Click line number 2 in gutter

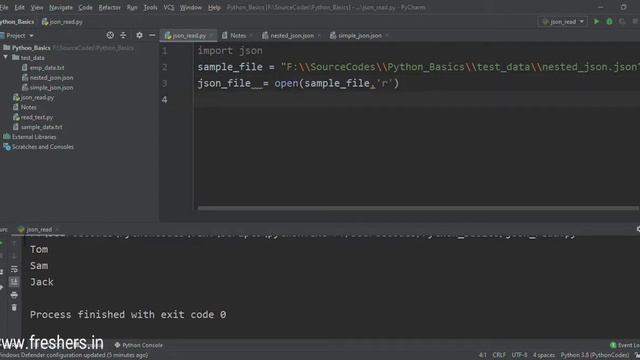pos(164,67)
